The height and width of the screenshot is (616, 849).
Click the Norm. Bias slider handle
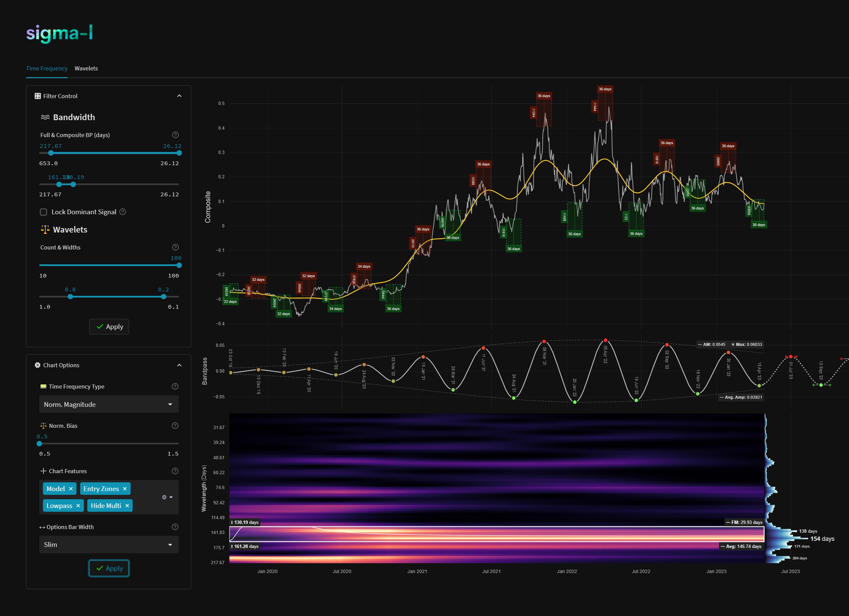click(x=39, y=444)
